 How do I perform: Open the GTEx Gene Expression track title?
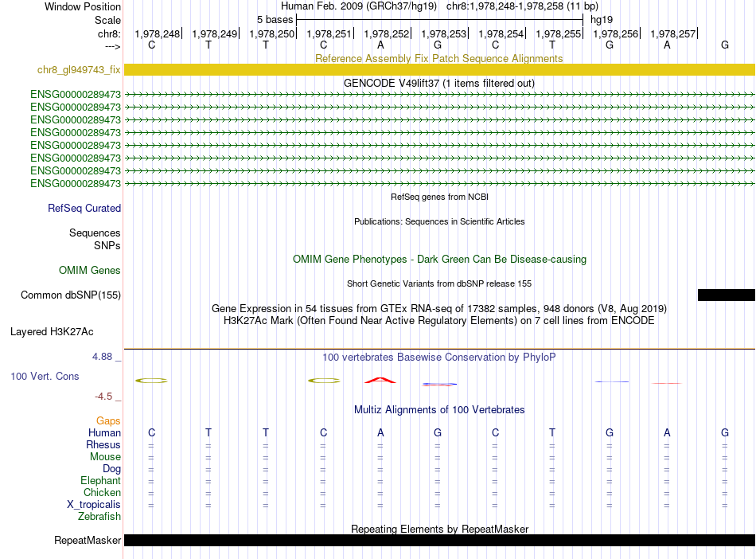(x=438, y=309)
